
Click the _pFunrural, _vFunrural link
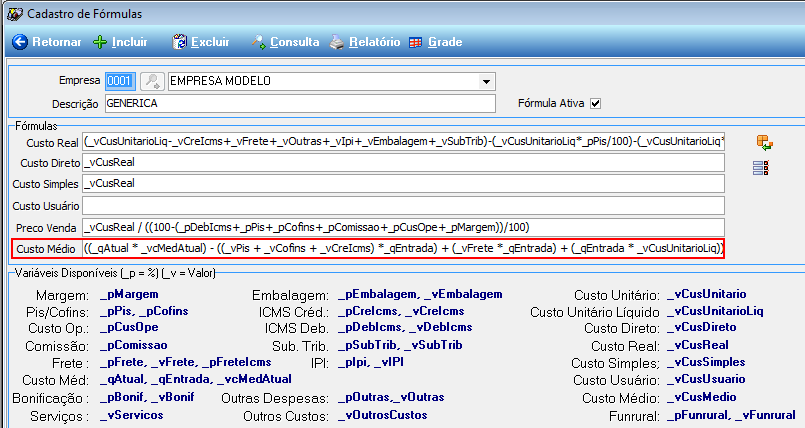[x=731, y=415]
